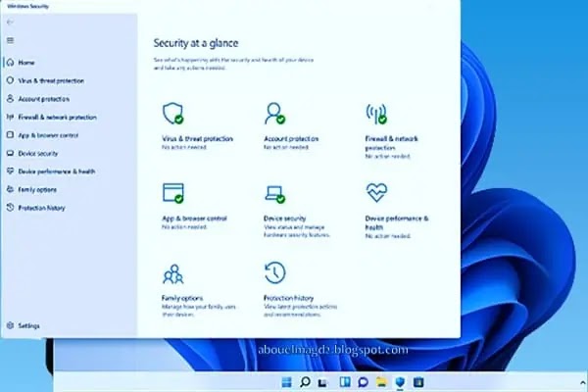
Task: Expand the system tray hidden icons chevron
Action: tap(582, 382)
